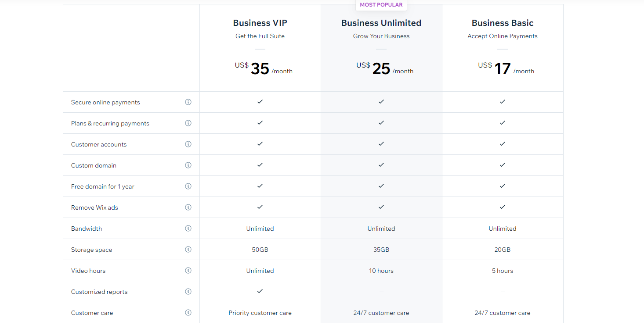Open info tooltip for Plans & recurring payments
This screenshot has height=336, width=644.
coord(188,123)
